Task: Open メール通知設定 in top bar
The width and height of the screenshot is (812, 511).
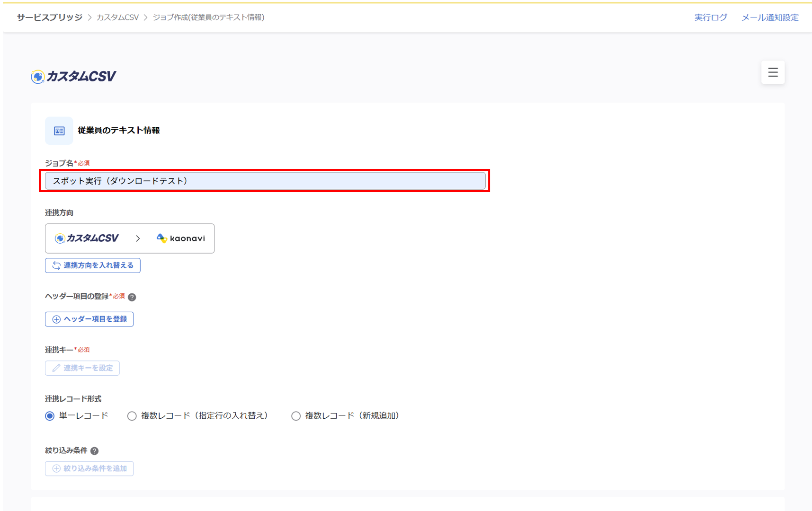Action: point(770,18)
